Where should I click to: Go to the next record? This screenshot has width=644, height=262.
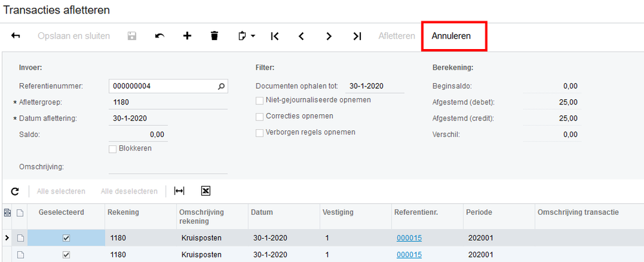pos(329,36)
